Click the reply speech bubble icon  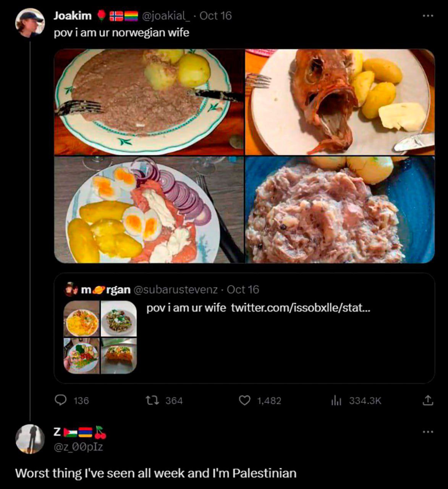[61, 400]
